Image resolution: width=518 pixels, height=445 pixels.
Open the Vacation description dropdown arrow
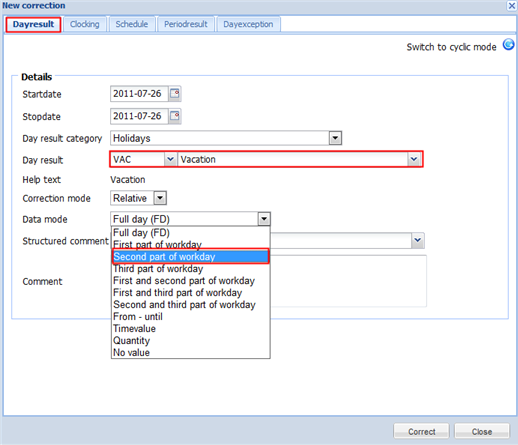(x=414, y=159)
